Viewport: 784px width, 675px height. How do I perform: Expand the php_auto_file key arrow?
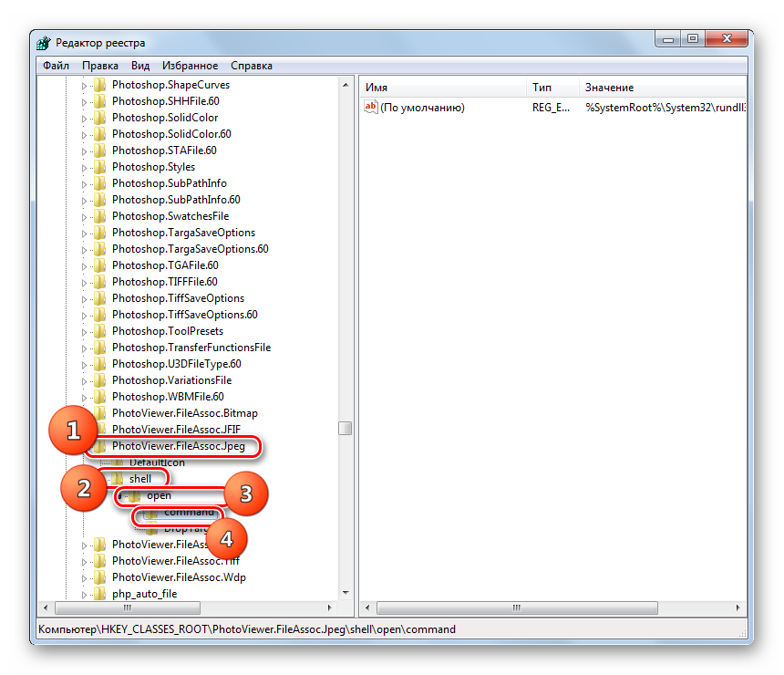click(x=85, y=594)
